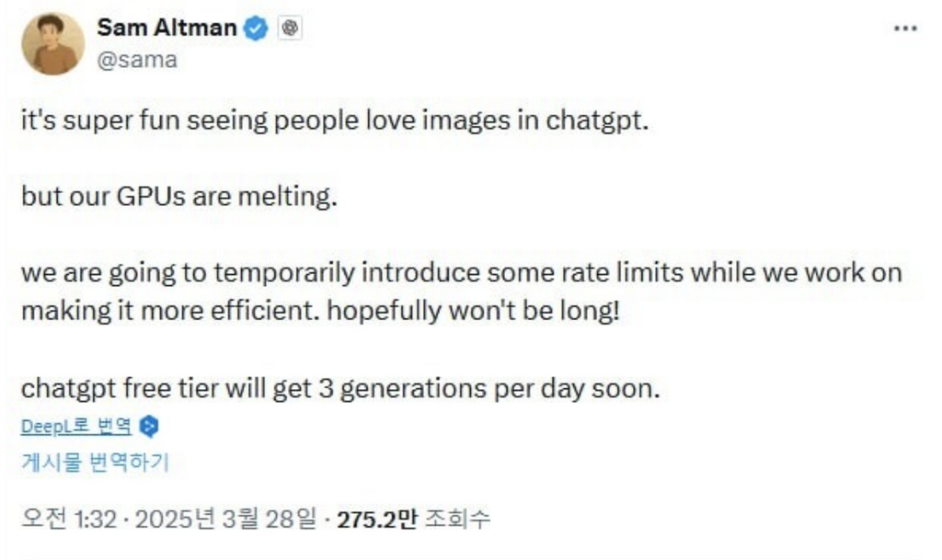
Task: Open the 오전 1:32 timestamp link
Action: point(69,520)
